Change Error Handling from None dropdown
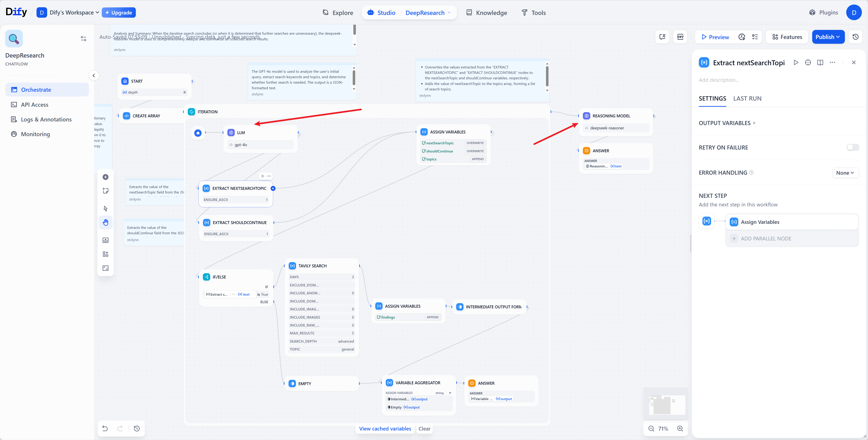 pos(845,173)
